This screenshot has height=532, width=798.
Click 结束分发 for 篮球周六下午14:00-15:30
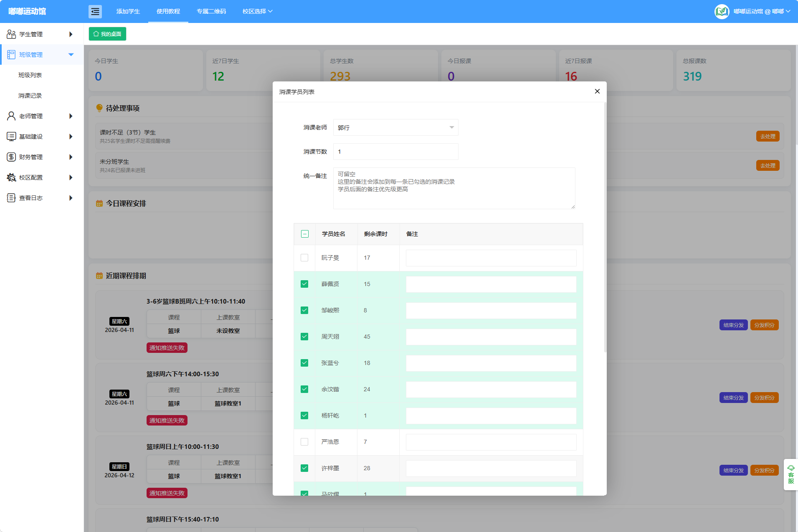point(733,398)
